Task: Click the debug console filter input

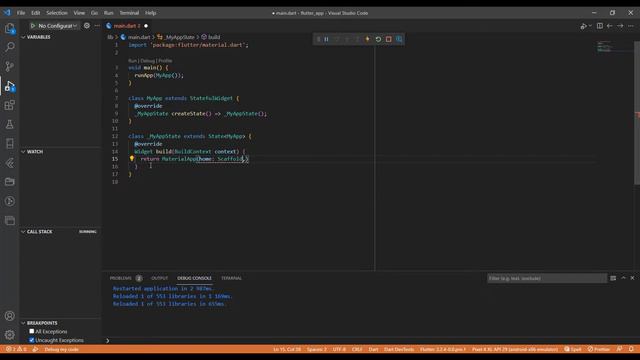Action: pyautogui.click(x=547, y=278)
